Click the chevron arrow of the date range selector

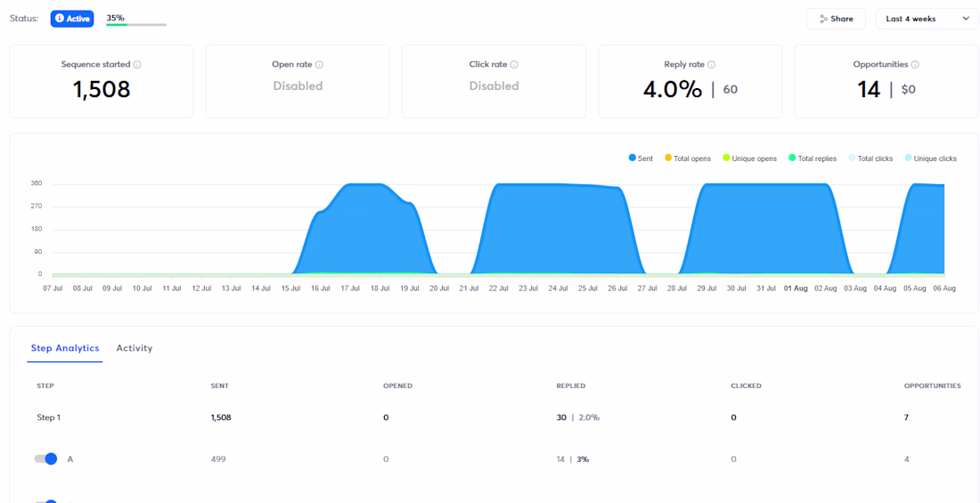[966, 19]
